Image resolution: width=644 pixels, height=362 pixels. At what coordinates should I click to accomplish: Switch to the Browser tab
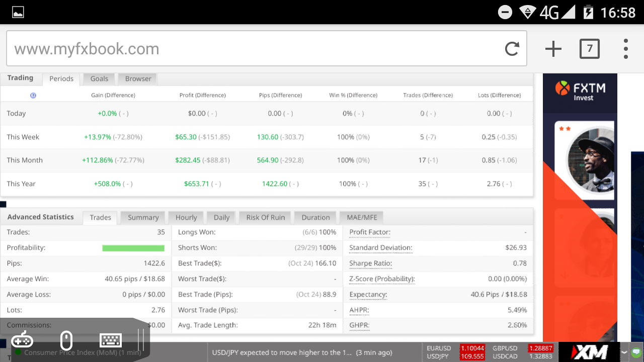pos(138,79)
